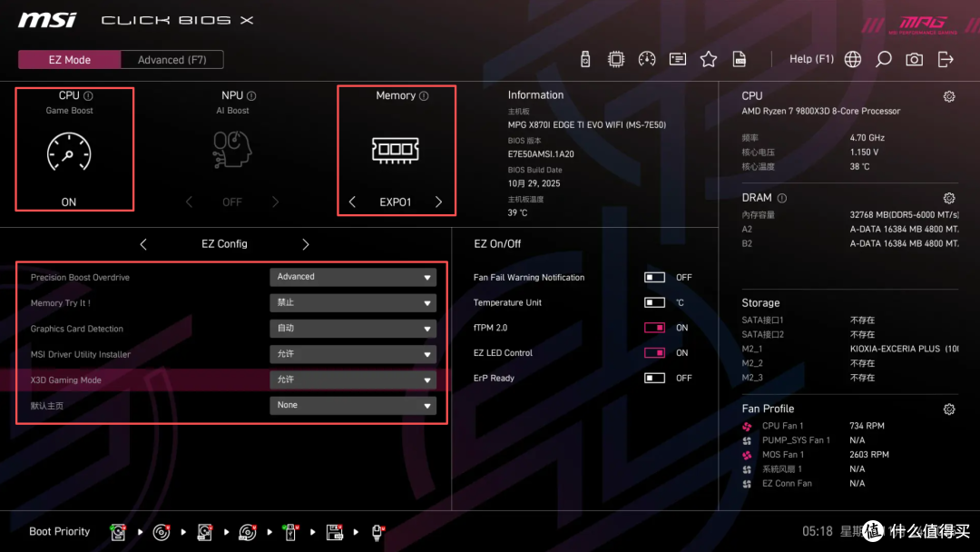Open the Favorites star icon
The image size is (980, 552).
708,59
